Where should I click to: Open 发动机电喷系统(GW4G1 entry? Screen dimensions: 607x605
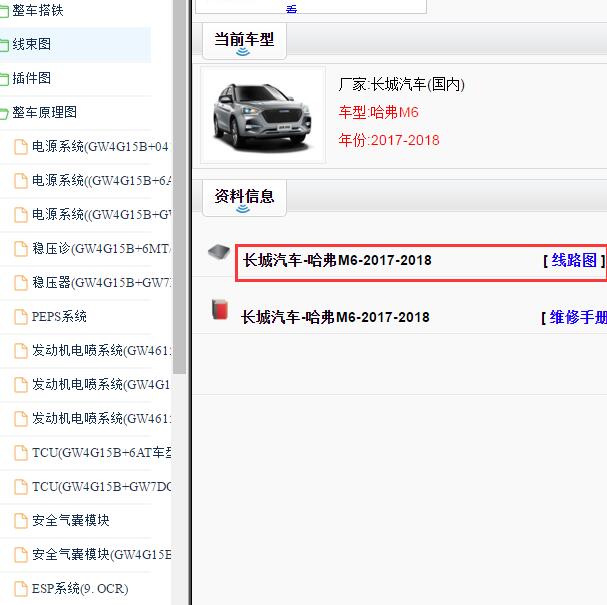(x=101, y=385)
